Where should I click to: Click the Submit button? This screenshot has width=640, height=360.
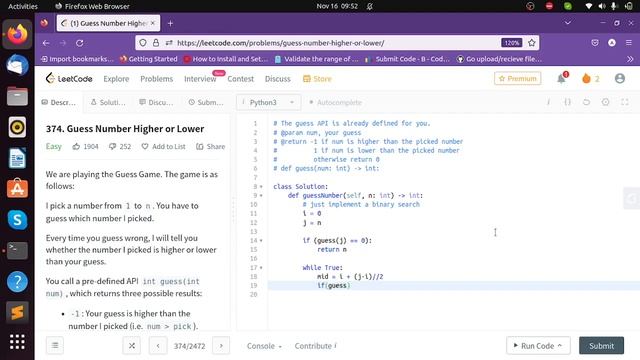601,346
